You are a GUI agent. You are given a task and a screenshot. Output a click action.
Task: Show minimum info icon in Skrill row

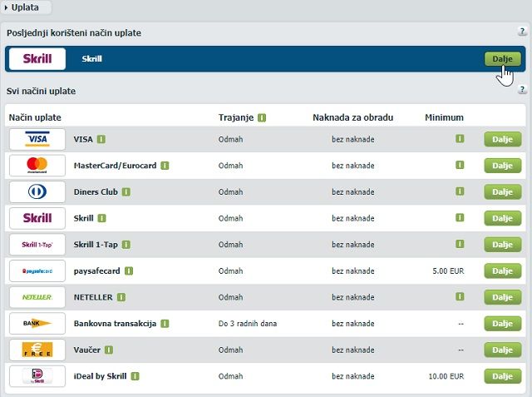click(460, 218)
